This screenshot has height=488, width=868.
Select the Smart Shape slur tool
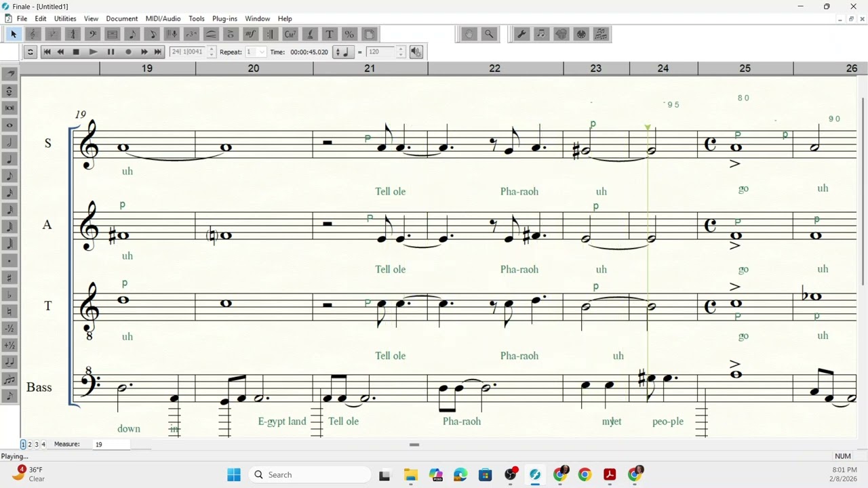(x=211, y=34)
